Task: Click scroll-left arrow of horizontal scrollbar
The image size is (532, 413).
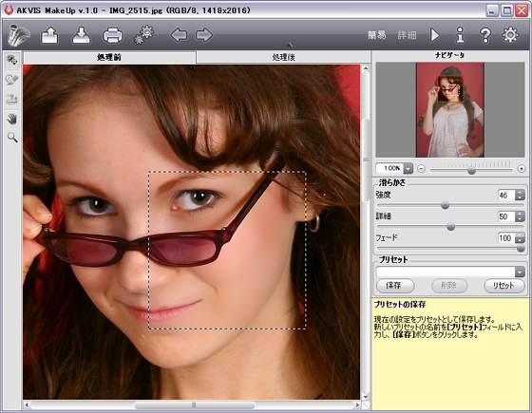Action: [27, 405]
